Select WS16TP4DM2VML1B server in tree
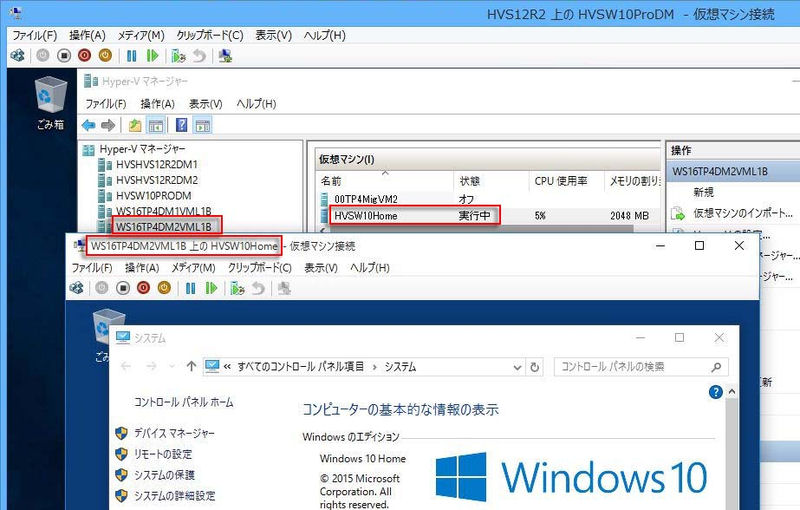The width and height of the screenshot is (800, 510). [155, 226]
